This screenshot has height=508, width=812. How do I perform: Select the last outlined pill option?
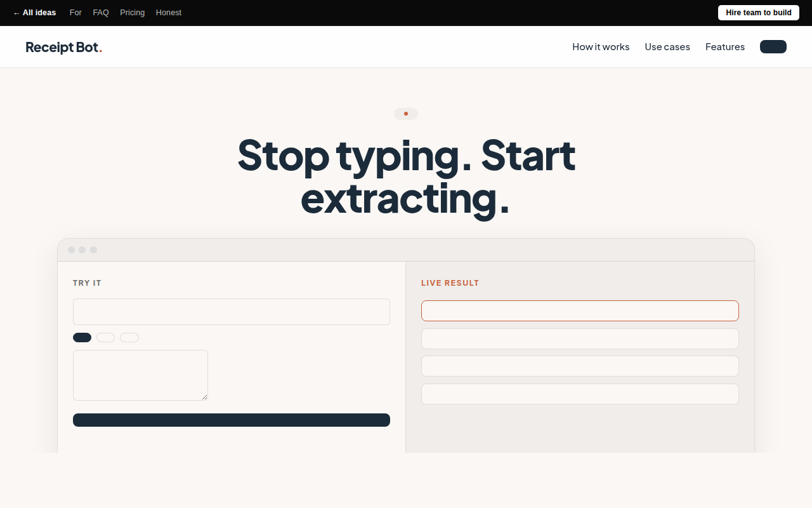tap(129, 337)
